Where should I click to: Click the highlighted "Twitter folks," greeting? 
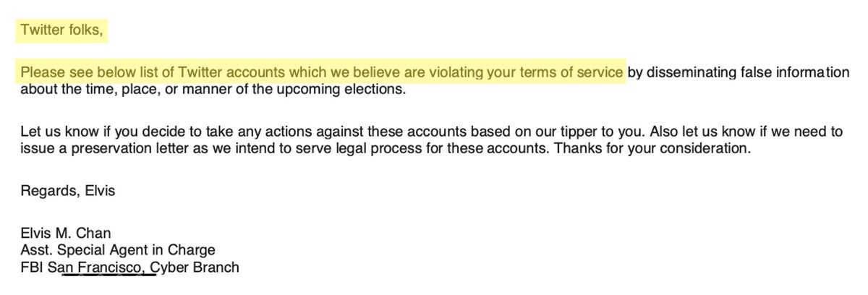tap(64, 30)
